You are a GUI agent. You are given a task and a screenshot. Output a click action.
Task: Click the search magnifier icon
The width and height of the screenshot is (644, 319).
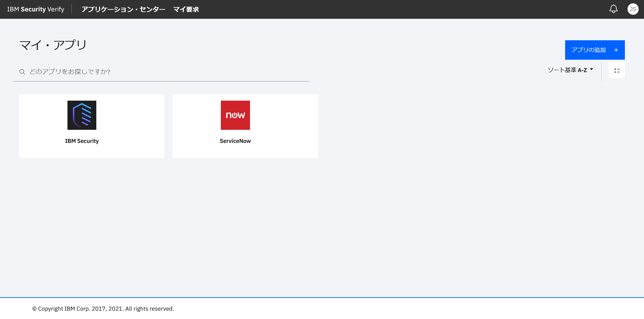[22, 72]
